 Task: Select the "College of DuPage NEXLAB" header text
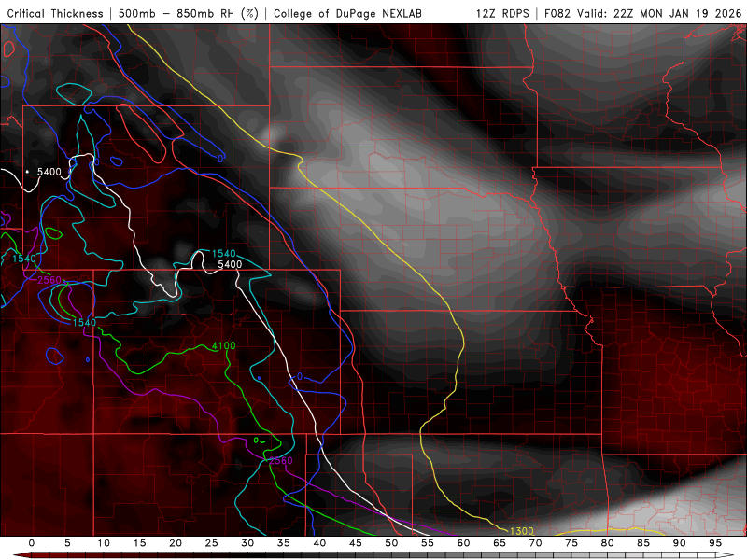click(347, 13)
